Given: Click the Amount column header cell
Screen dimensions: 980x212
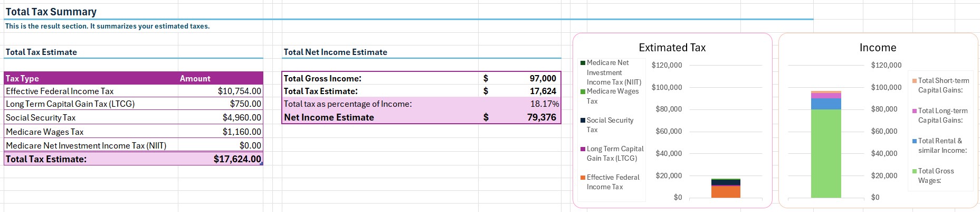Looking at the screenshot, I should (x=195, y=78).
